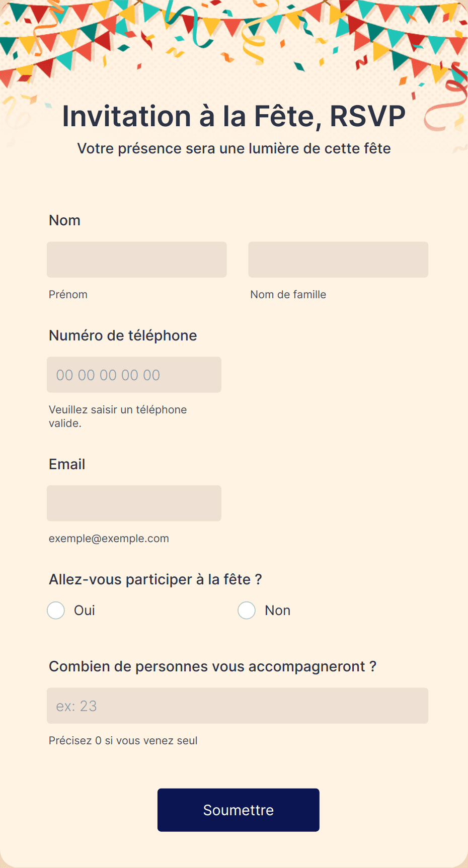The width and height of the screenshot is (468, 868).
Task: Click the "Nom de famille" sublabel text
Action: point(288,295)
